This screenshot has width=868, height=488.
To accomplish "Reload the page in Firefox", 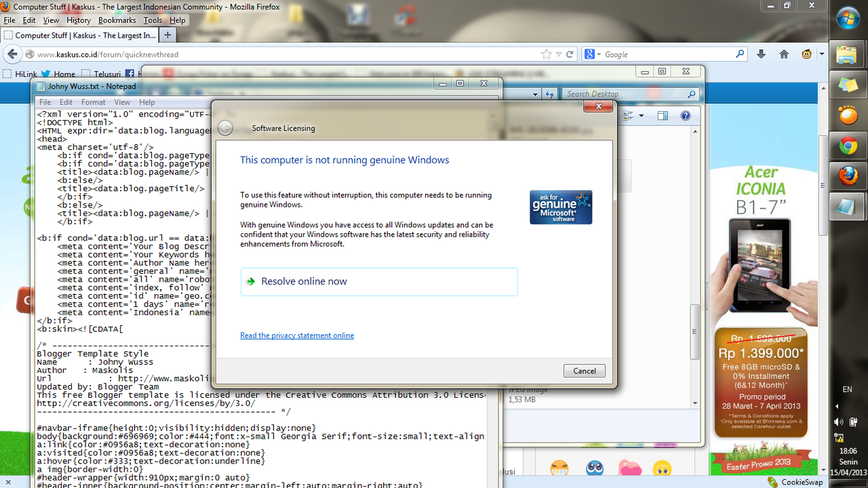I will click(570, 54).
